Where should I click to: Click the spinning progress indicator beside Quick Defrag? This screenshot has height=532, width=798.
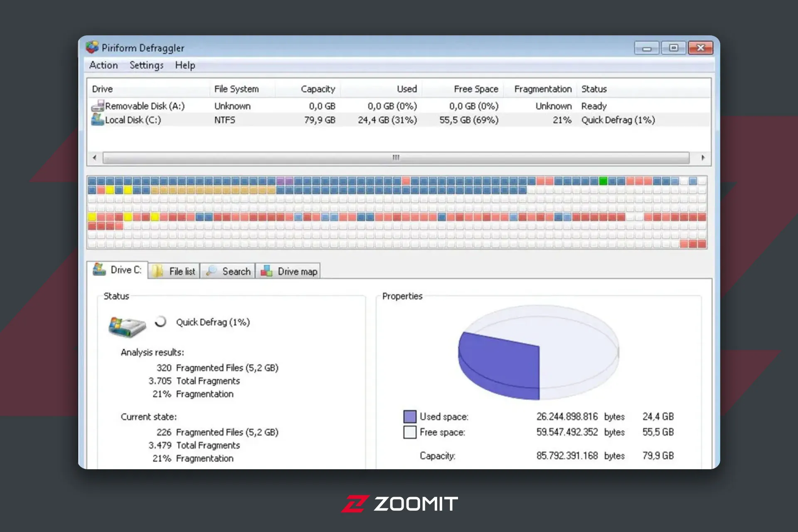pos(160,322)
